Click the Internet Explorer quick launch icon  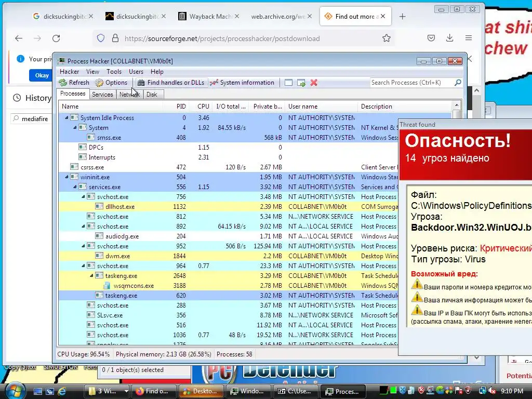point(62,391)
